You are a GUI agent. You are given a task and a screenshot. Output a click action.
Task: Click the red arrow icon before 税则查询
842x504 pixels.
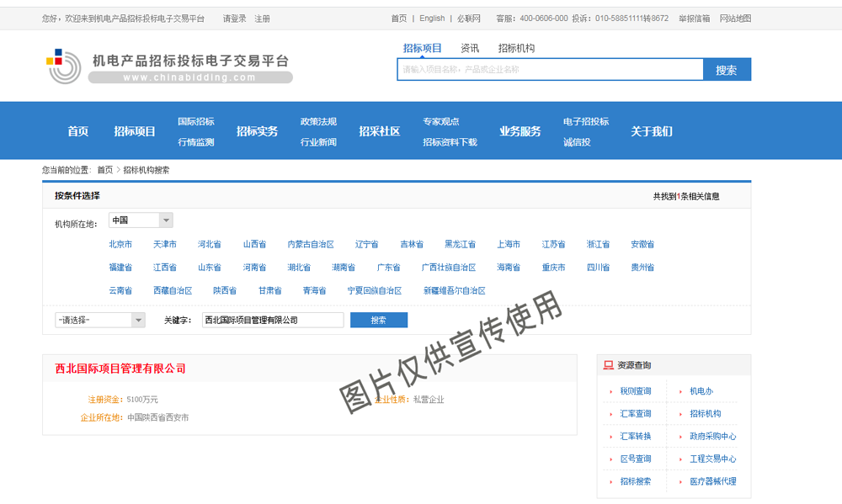(610, 390)
